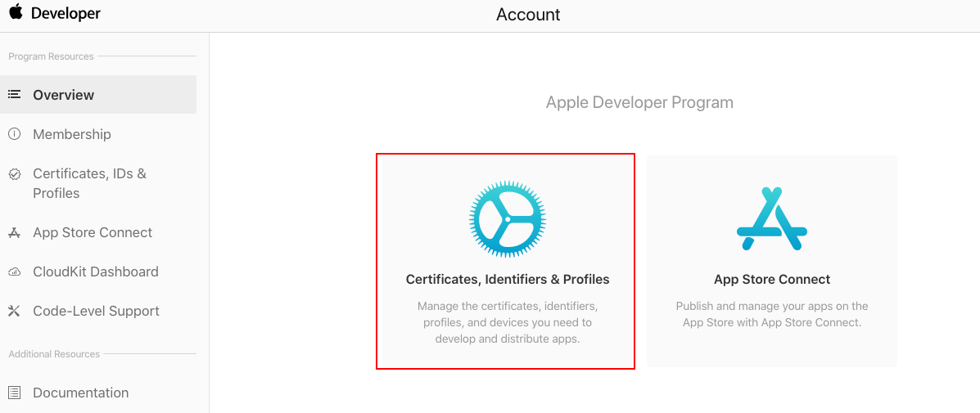Open Documentation in the sidebar
Screen dimensions: 980x413
(x=80, y=393)
